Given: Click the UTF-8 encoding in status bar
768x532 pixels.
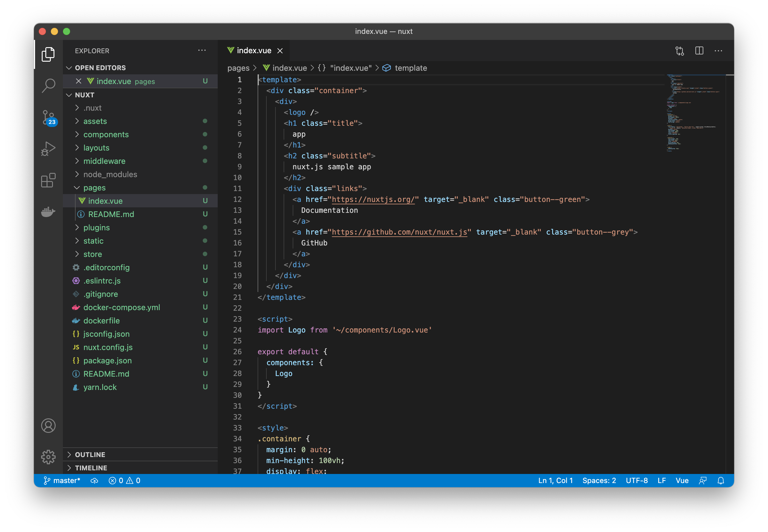Looking at the screenshot, I should [638, 480].
